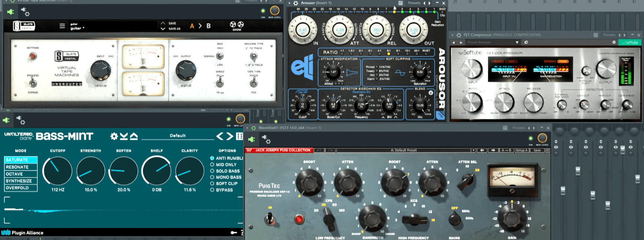Open Softube FET Compressor settings gear
Screen dimensions: 644x240
point(614,42)
